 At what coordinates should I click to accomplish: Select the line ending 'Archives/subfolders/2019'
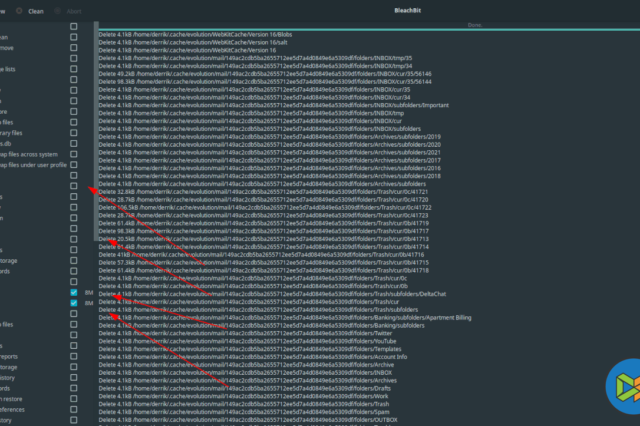[269, 137]
